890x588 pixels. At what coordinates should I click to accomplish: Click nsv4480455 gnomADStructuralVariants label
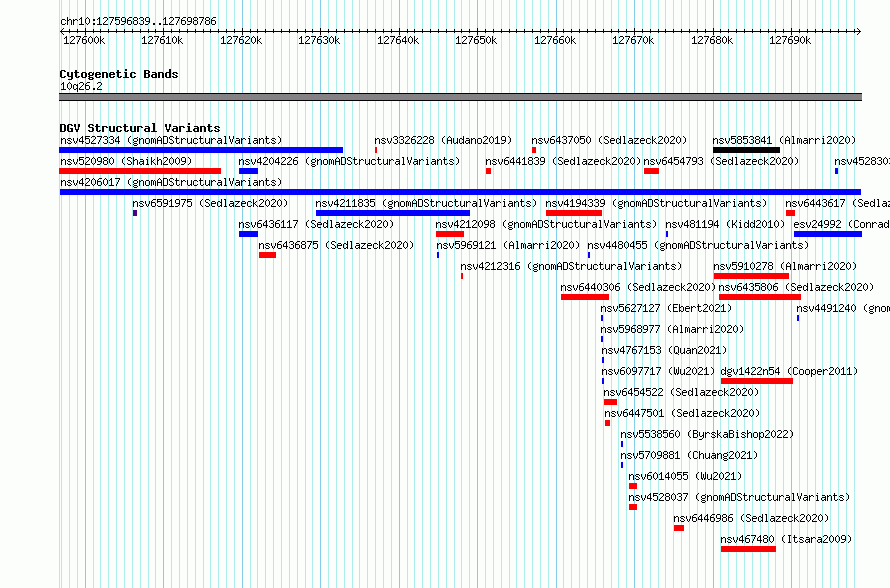698,245
